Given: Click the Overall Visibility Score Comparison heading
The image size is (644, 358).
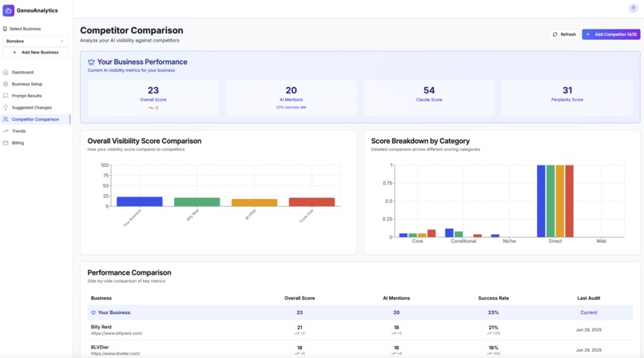Looking at the screenshot, I should (x=144, y=141).
